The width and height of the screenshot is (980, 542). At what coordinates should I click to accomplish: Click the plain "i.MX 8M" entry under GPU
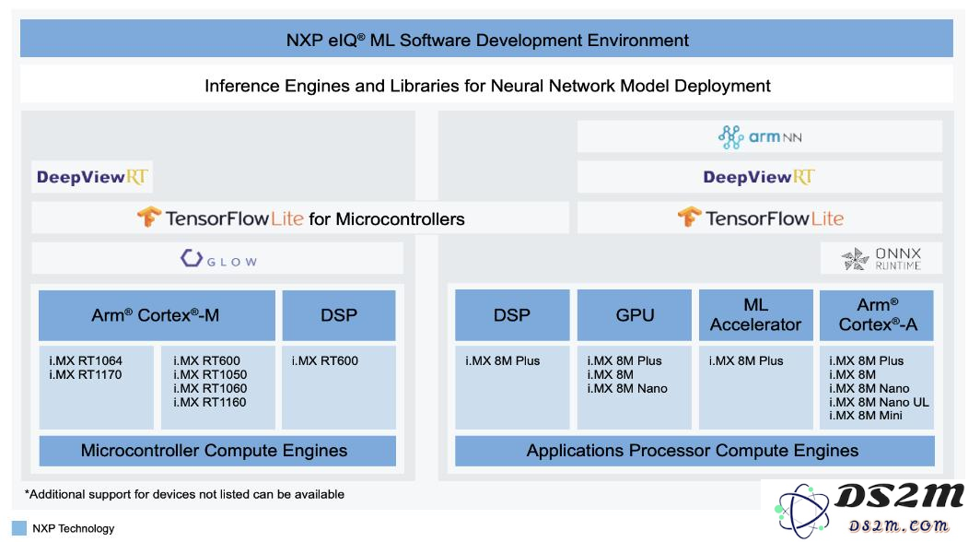tap(610, 374)
